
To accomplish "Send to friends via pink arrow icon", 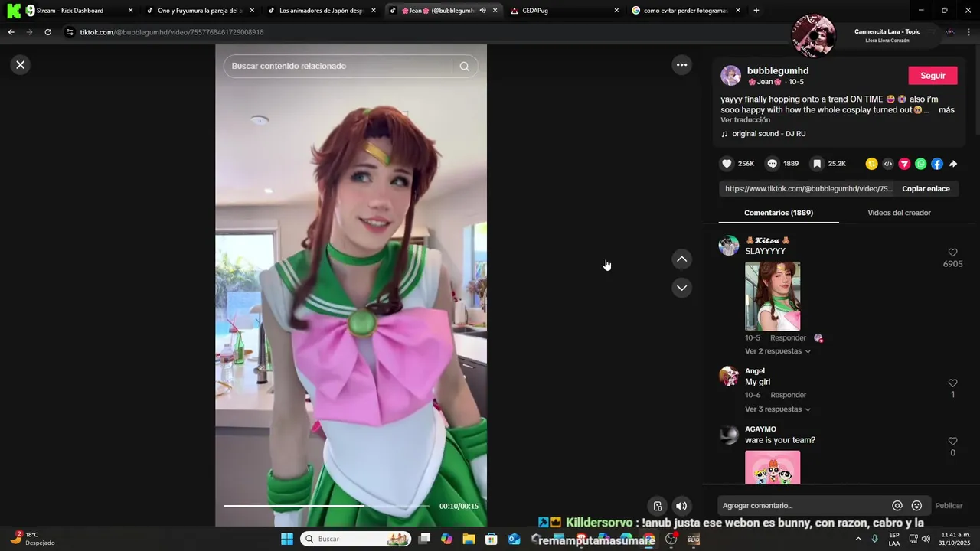I will tap(904, 164).
